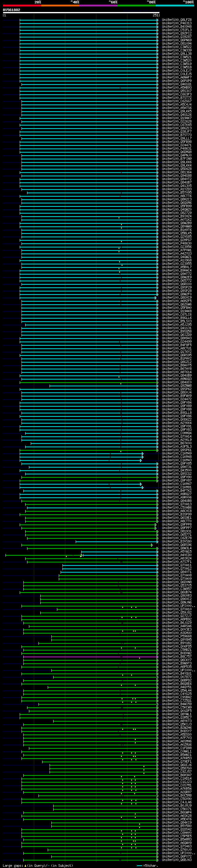Click the UniRef100_A5HB93 label
Viewport: 197px width, 868px height.
(x=177, y=88)
